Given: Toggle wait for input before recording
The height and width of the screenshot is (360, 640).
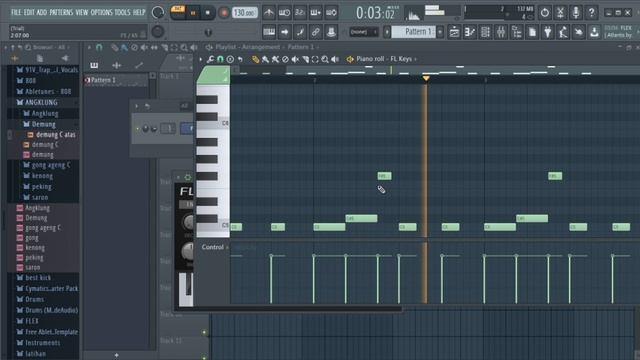Looking at the screenshot, I should click(x=284, y=13).
